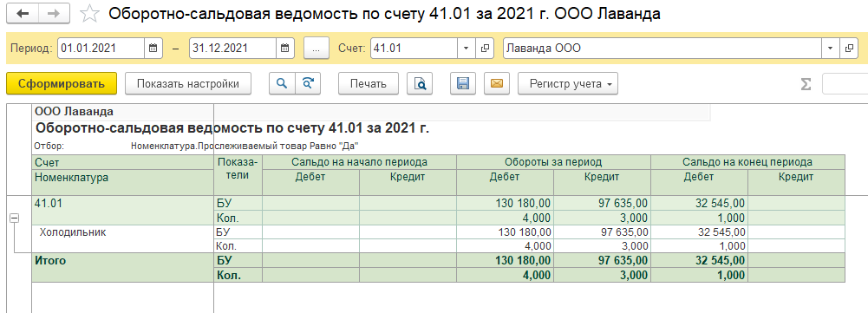
Task: Click the account field with 41.01
Action: point(414,49)
